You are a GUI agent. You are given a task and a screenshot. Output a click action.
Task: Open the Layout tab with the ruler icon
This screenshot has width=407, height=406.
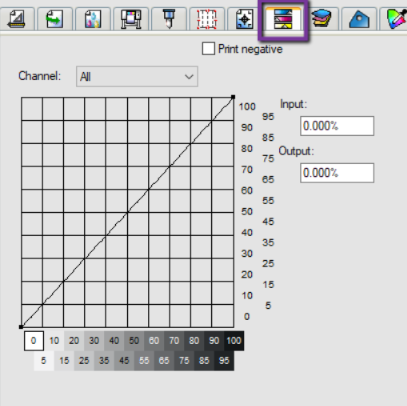(17, 19)
